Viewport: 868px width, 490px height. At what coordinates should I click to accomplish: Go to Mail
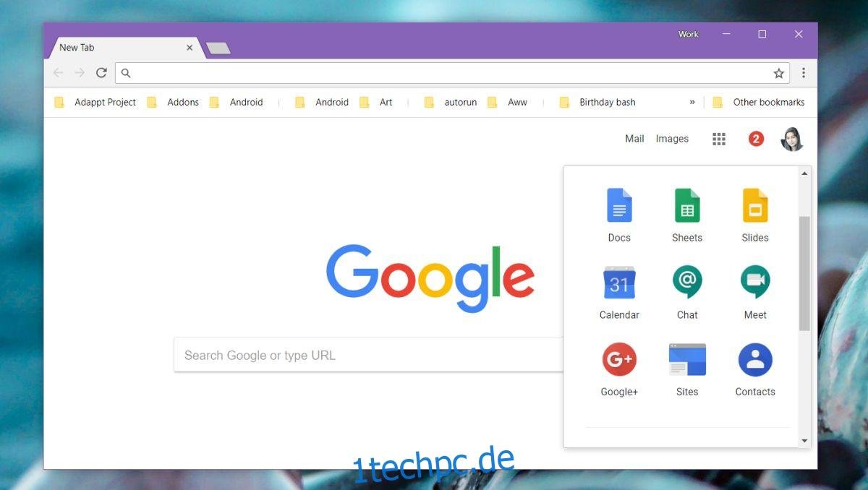tap(634, 139)
